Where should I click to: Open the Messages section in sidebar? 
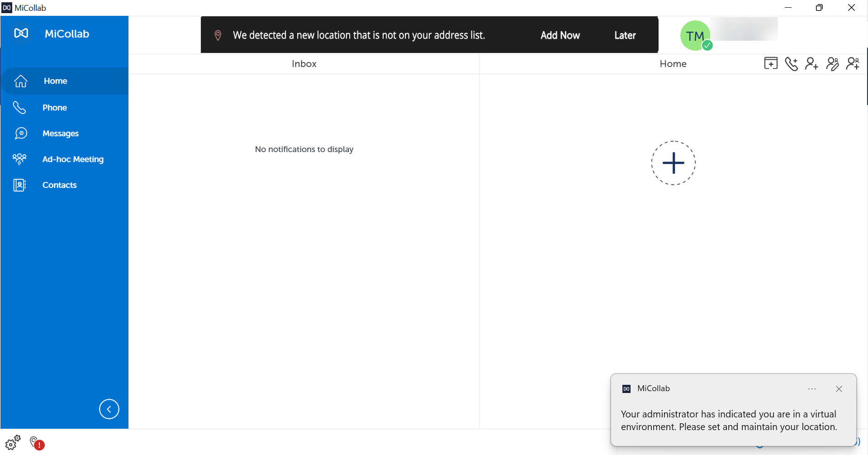64,133
